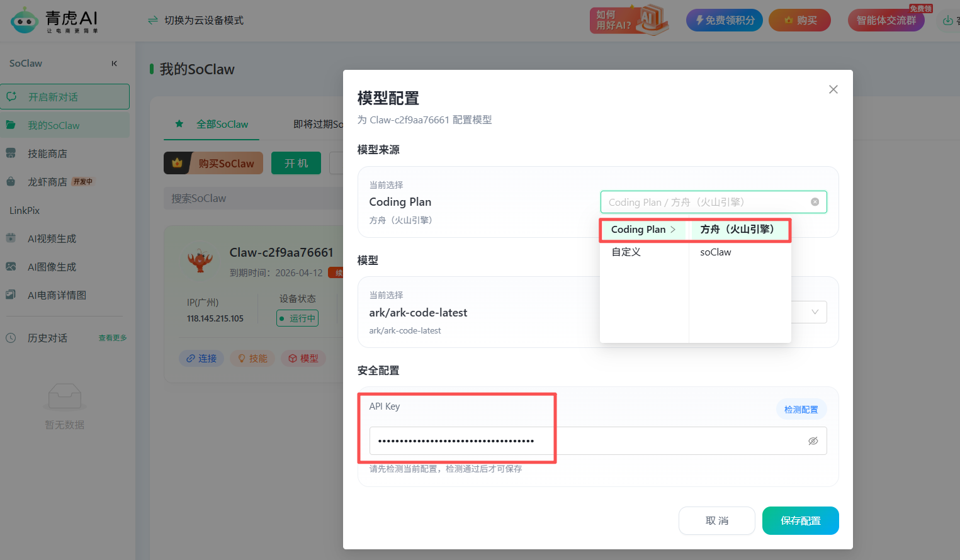Select 方舟（火山引擎）option
This screenshot has width=960, height=560.
point(740,230)
